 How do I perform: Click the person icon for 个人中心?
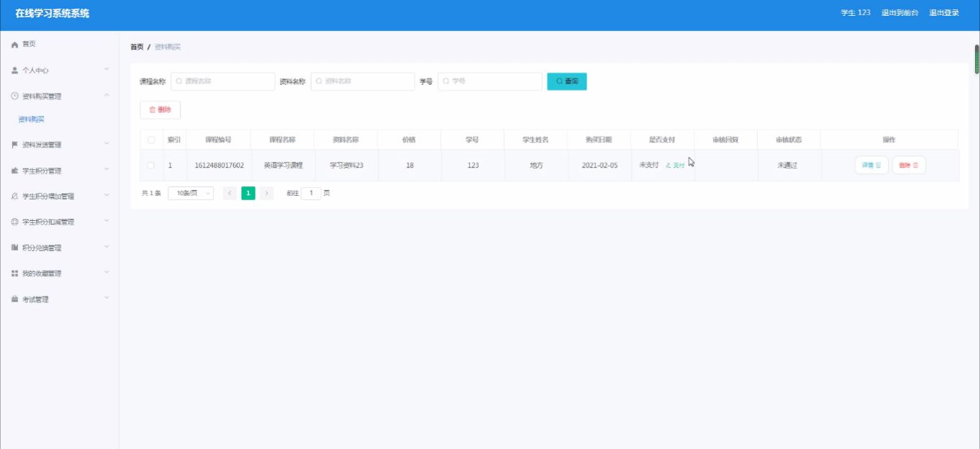click(x=14, y=71)
